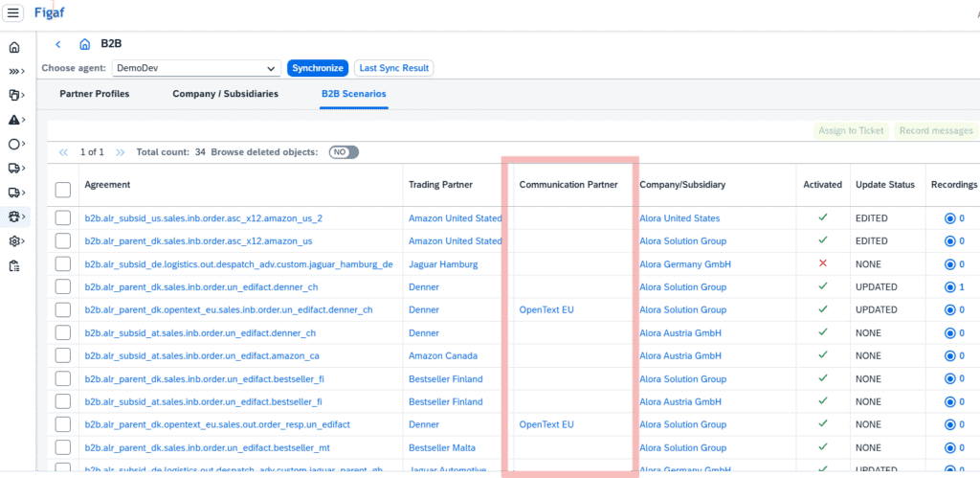980x478 pixels.
Task: Open the copy documents sidebar icon
Action: pos(16,95)
